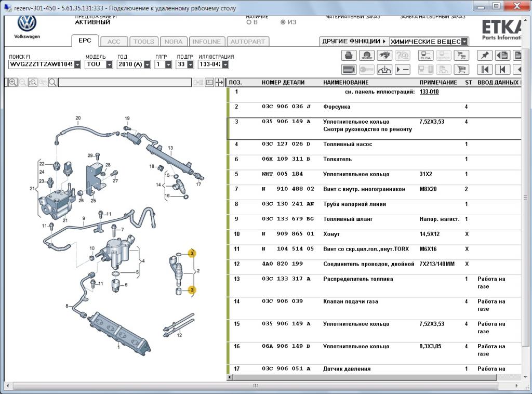The height and width of the screenshot is (394, 532).
Task: Click the zoom region magnifier icon
Action: tap(33, 83)
